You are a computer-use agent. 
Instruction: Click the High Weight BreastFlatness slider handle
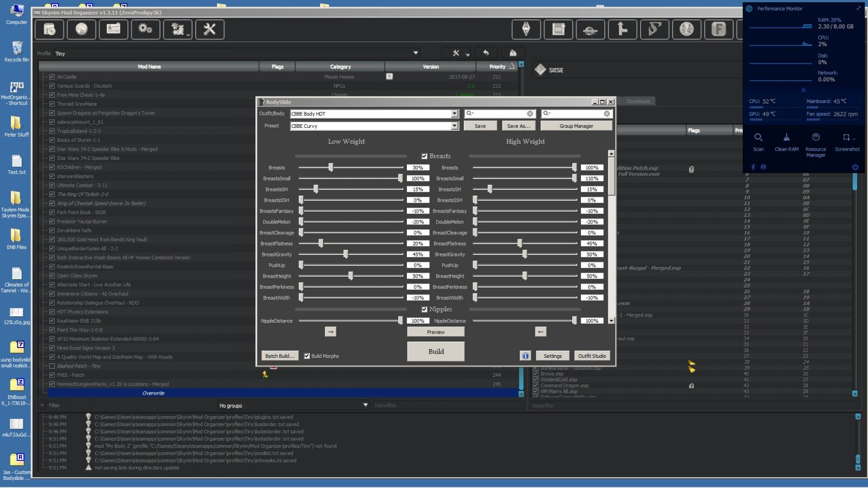pos(520,243)
